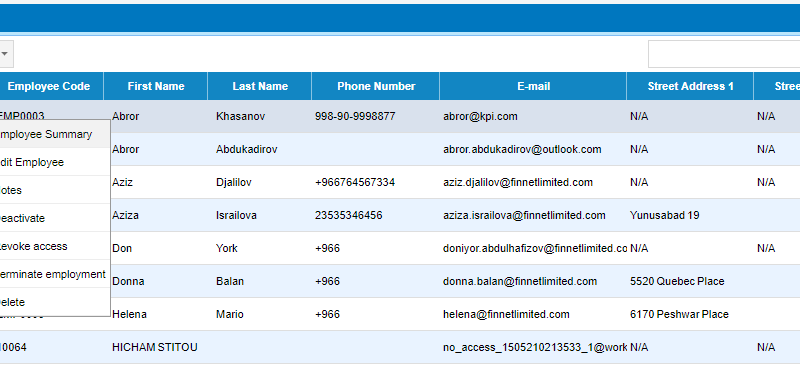Select donna.balan@finnetlimited.com email cell

(520, 281)
